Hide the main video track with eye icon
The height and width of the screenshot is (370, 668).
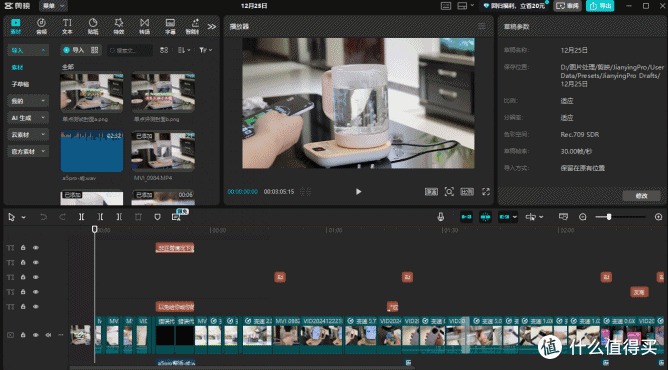click(x=36, y=335)
